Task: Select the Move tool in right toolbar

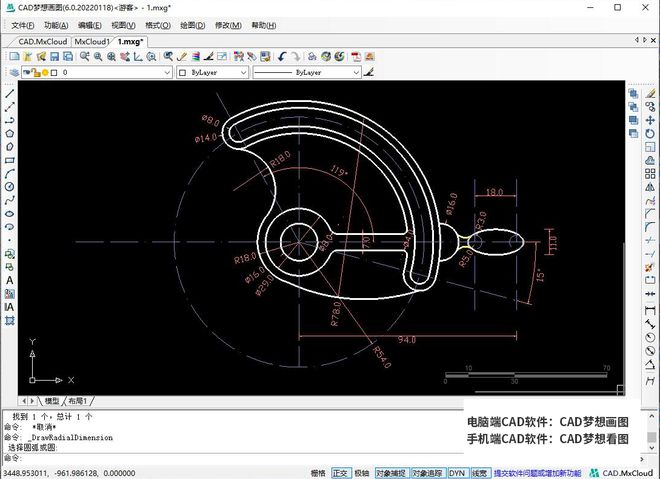Action: coord(650,120)
